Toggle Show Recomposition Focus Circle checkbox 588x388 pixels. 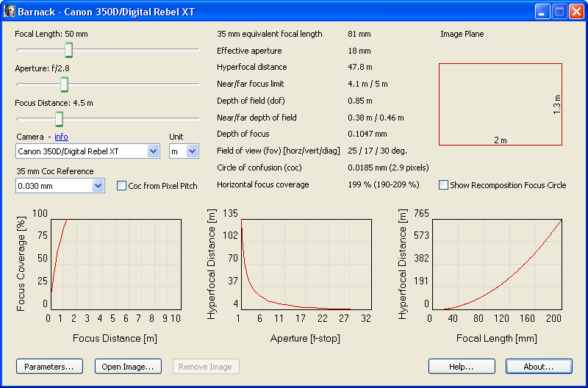click(443, 185)
